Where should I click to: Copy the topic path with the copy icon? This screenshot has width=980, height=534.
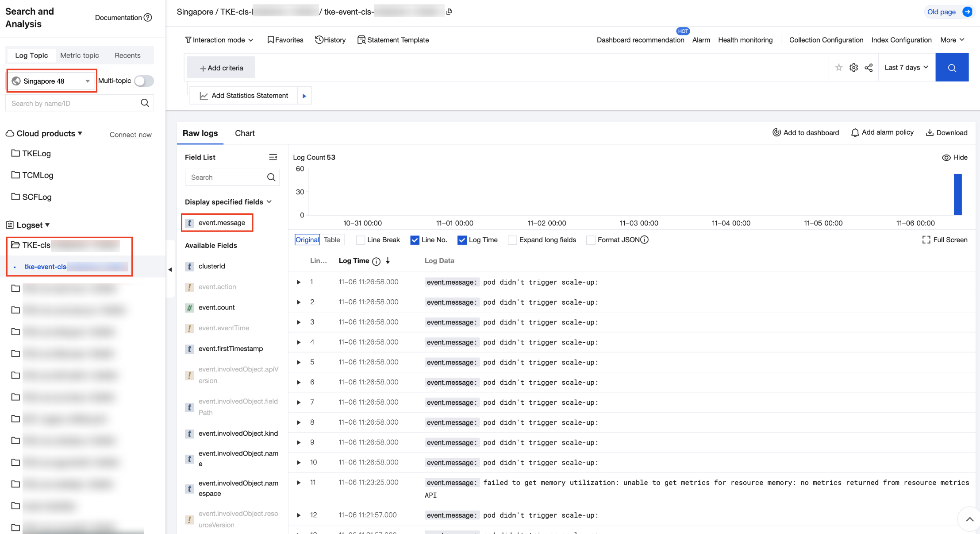449,12
